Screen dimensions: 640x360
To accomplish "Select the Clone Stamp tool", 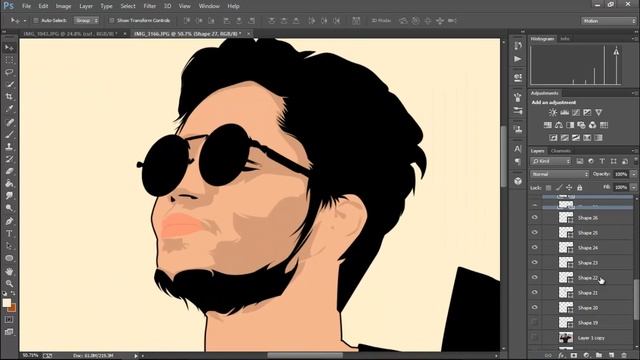I will click(9, 147).
